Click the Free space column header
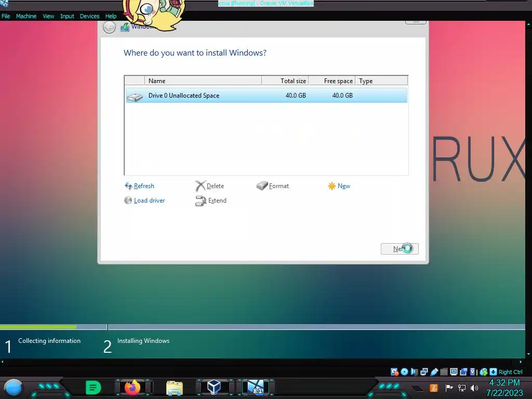The height and width of the screenshot is (399, 532). click(x=332, y=81)
